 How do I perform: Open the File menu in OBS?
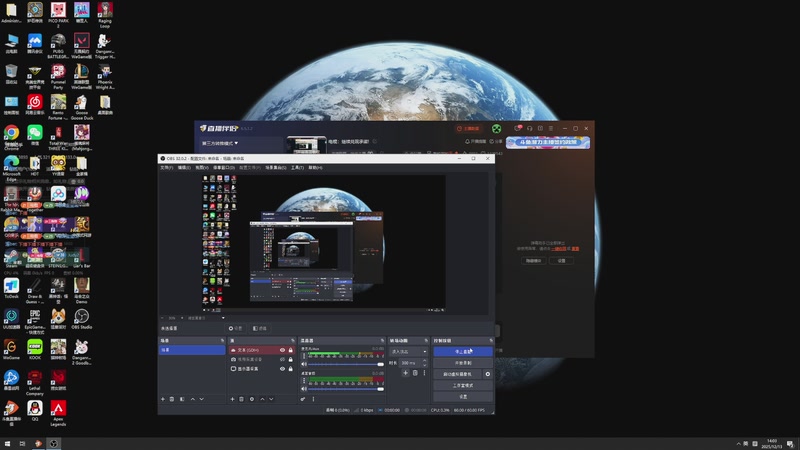coord(167,167)
